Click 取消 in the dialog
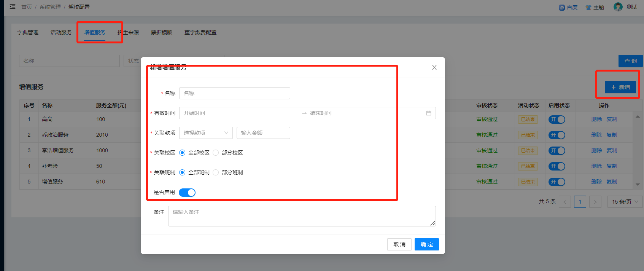 [399, 244]
